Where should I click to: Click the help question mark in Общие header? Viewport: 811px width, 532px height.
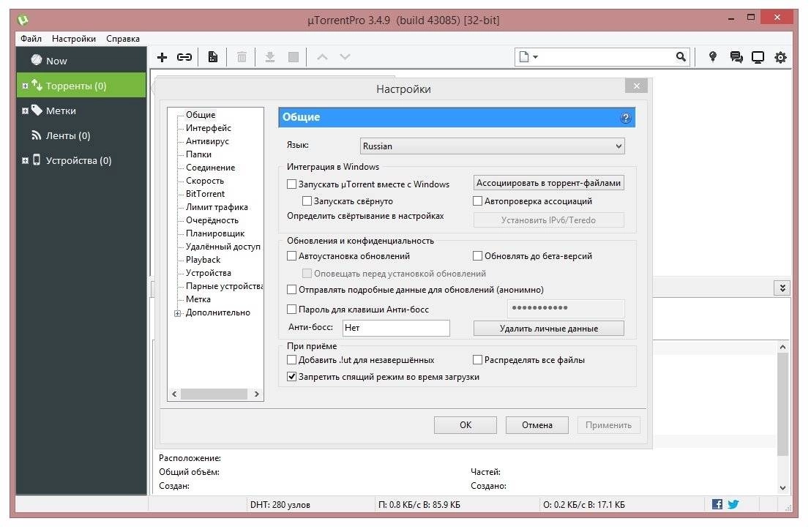tap(625, 118)
